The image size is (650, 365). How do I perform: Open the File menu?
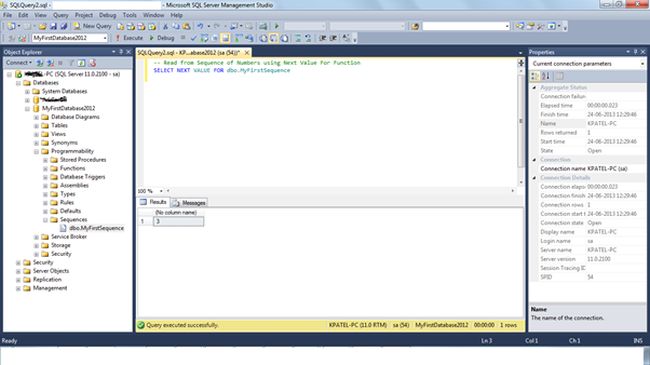7,15
